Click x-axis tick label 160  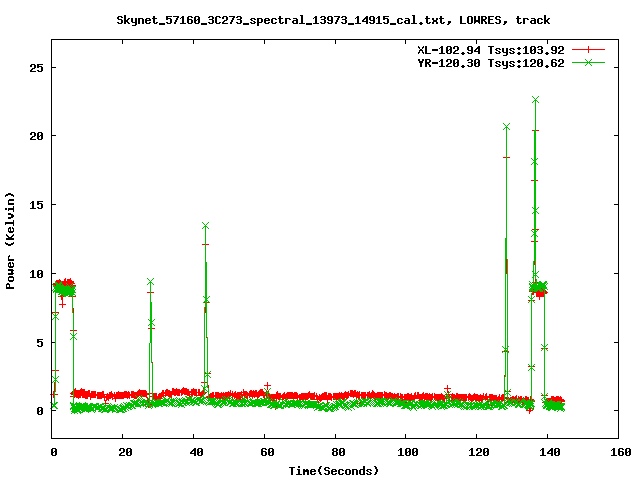[620, 452]
